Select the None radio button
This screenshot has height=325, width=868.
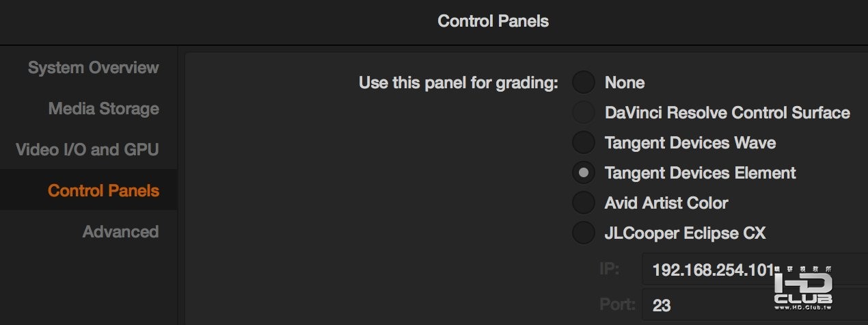click(584, 83)
